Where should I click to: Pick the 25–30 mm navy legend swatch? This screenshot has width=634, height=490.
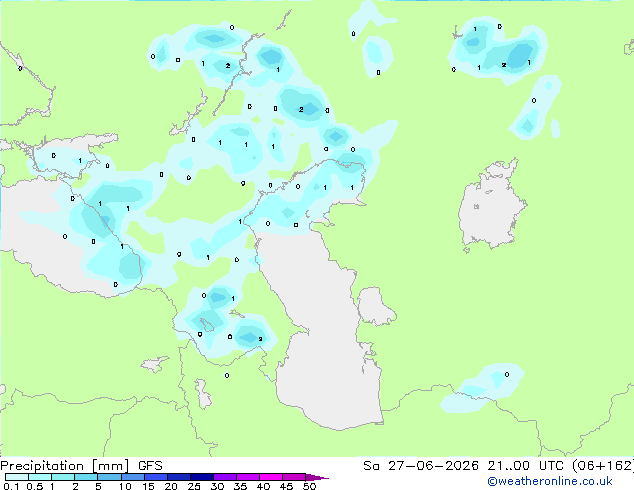(x=201, y=477)
